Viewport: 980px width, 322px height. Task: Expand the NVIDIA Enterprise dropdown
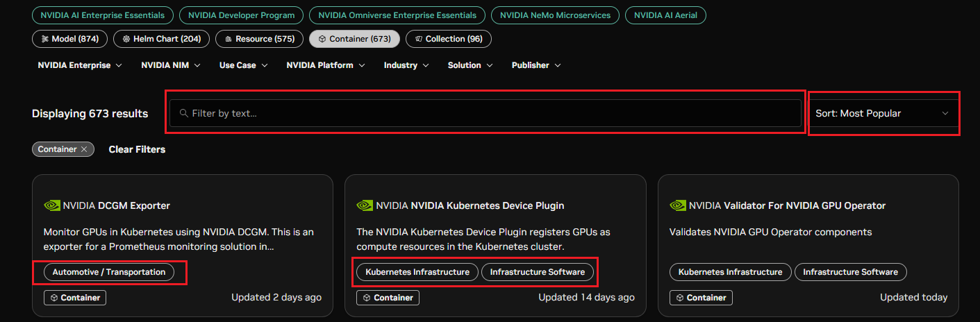[x=80, y=65]
